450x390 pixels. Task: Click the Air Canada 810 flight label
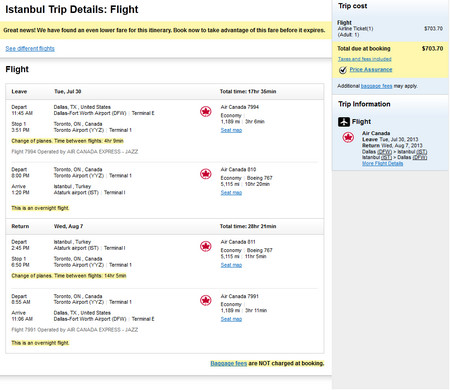[x=238, y=169]
